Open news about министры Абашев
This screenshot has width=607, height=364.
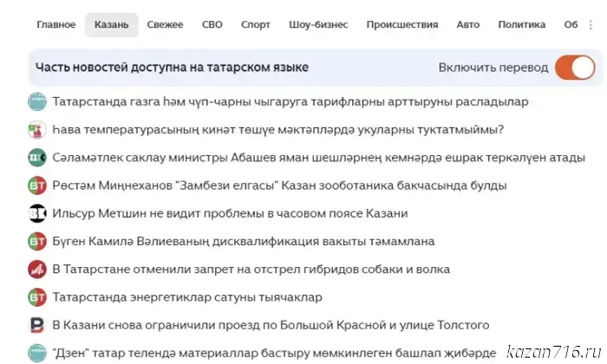coord(318,158)
